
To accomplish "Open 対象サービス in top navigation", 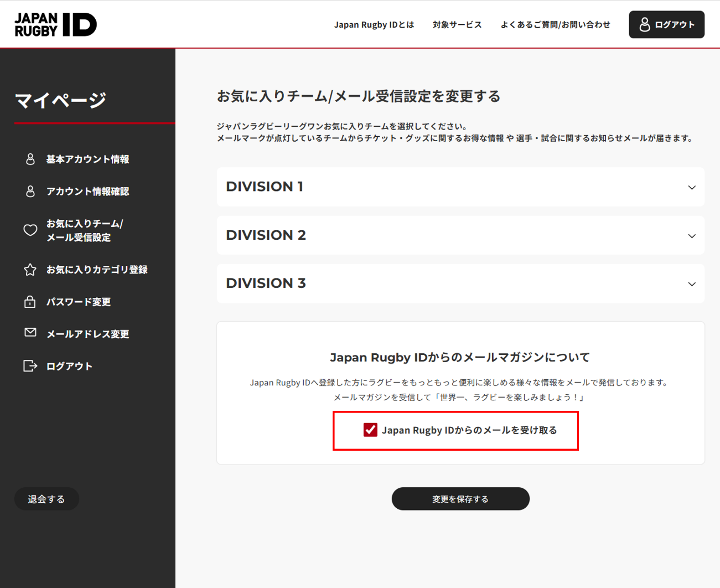I will pyautogui.click(x=457, y=25).
